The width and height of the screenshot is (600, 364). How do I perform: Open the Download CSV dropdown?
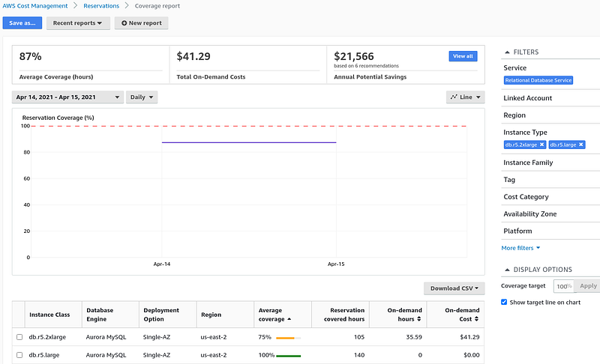pos(454,288)
